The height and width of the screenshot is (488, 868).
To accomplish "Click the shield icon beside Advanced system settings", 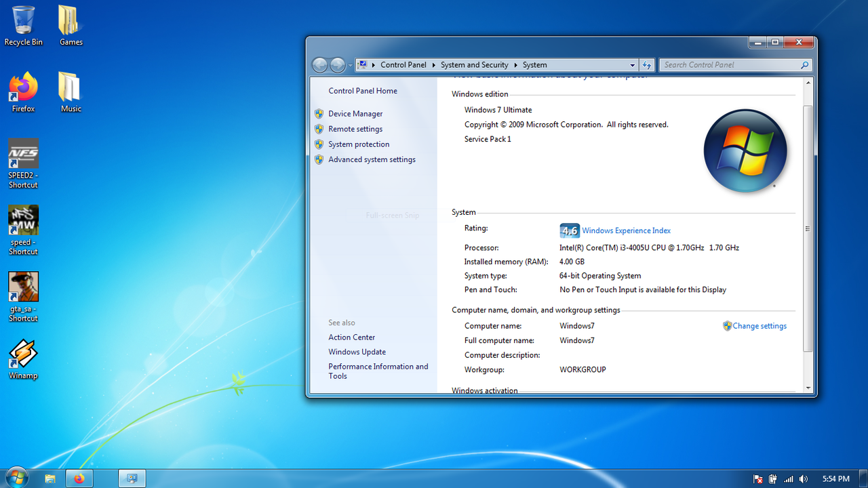I will click(x=319, y=160).
